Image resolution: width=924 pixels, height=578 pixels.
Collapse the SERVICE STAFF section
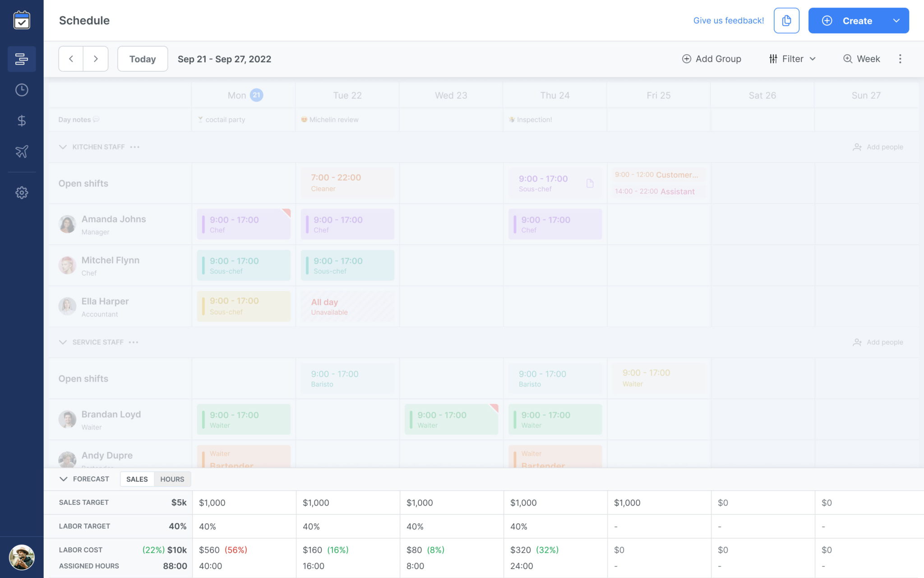pos(63,342)
